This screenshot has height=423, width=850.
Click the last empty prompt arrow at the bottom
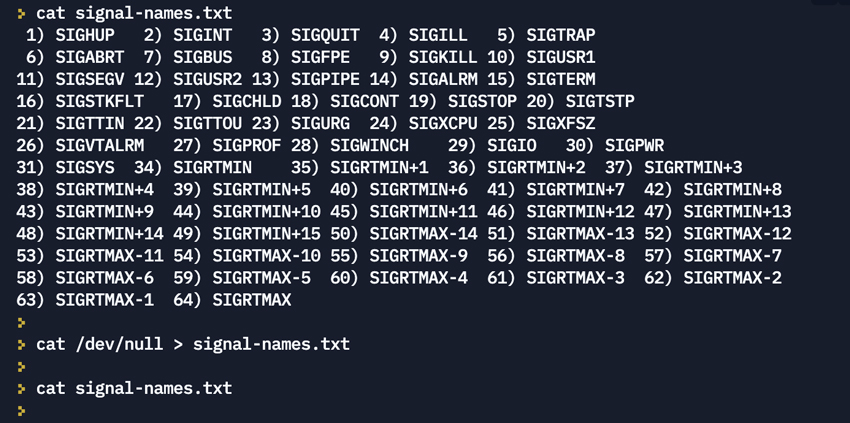pos(21,410)
